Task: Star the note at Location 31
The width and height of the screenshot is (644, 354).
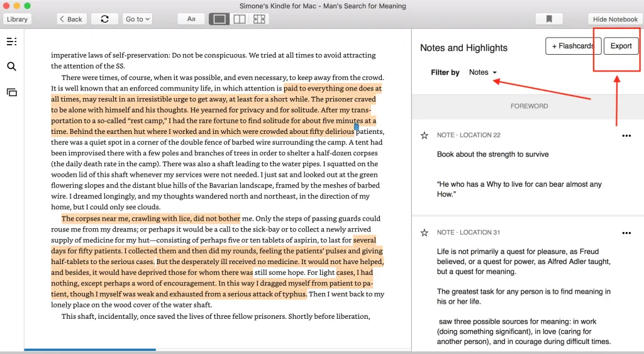Action: (x=425, y=233)
